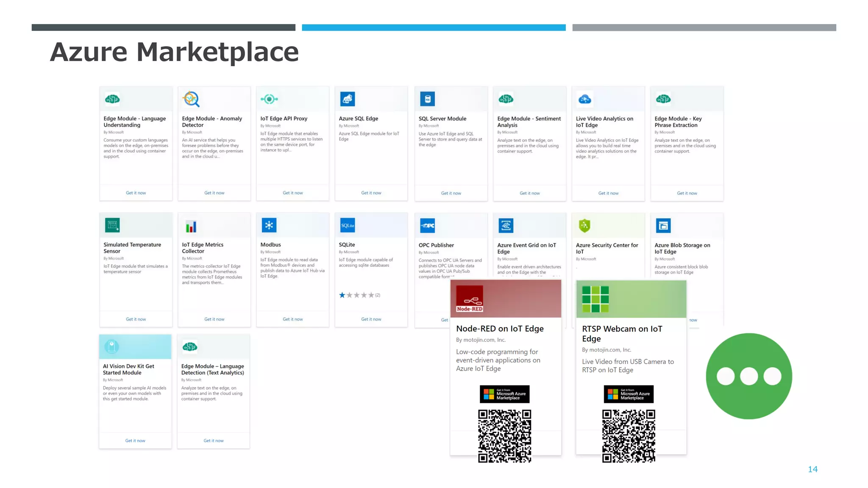
Task: Click the Node-RED QR code
Action: click(504, 436)
